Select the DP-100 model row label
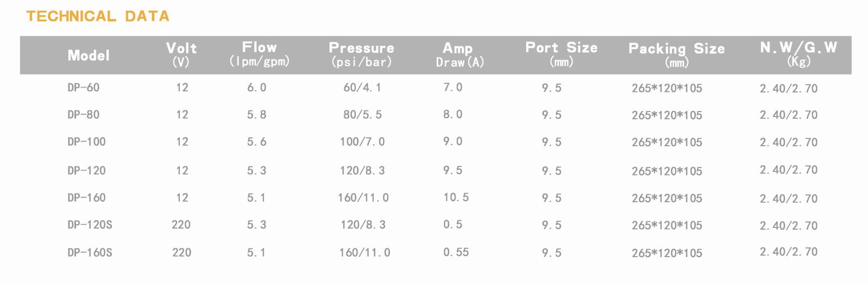Image resolution: width=868 pixels, height=283 pixels. coord(86,142)
